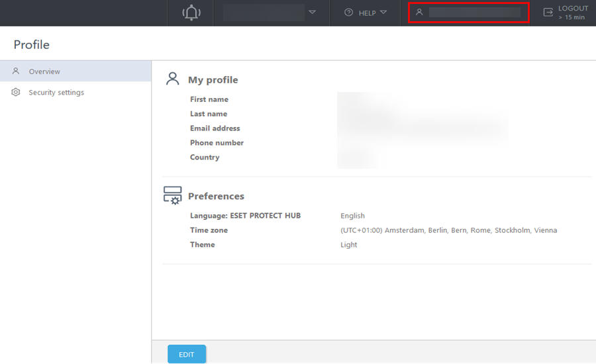
Task: Expand the HELP menu chevron
Action: point(383,12)
